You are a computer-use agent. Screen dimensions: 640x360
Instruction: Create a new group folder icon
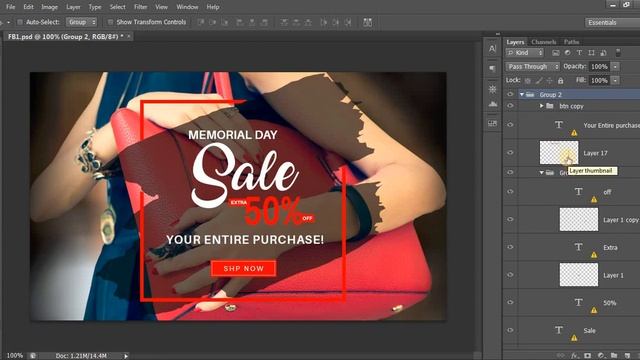(x=614, y=356)
